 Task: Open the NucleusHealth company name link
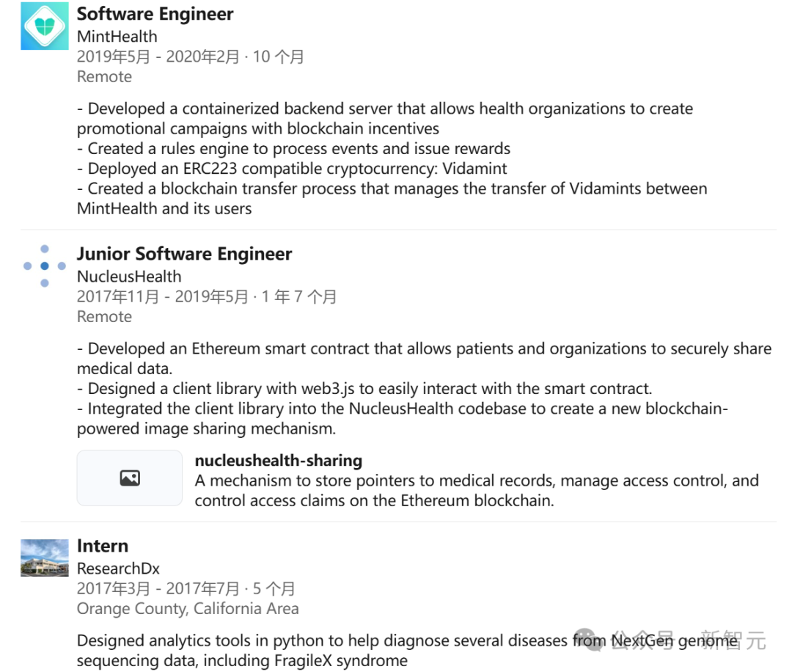click(x=129, y=277)
